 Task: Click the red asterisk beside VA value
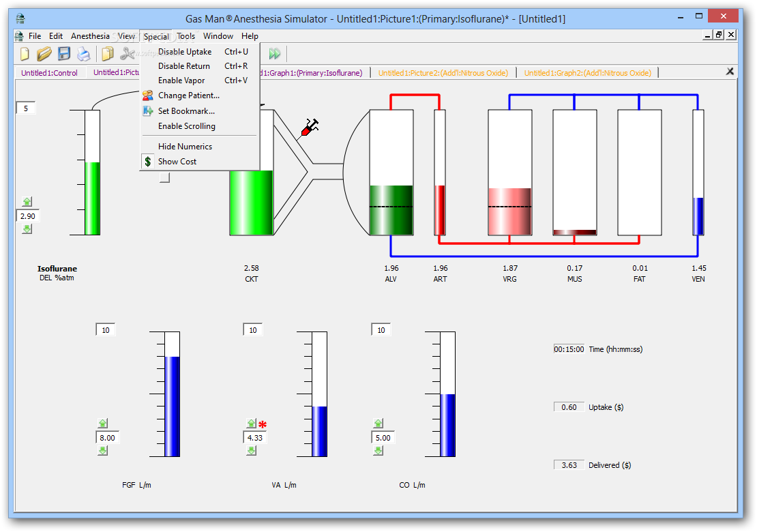point(263,424)
